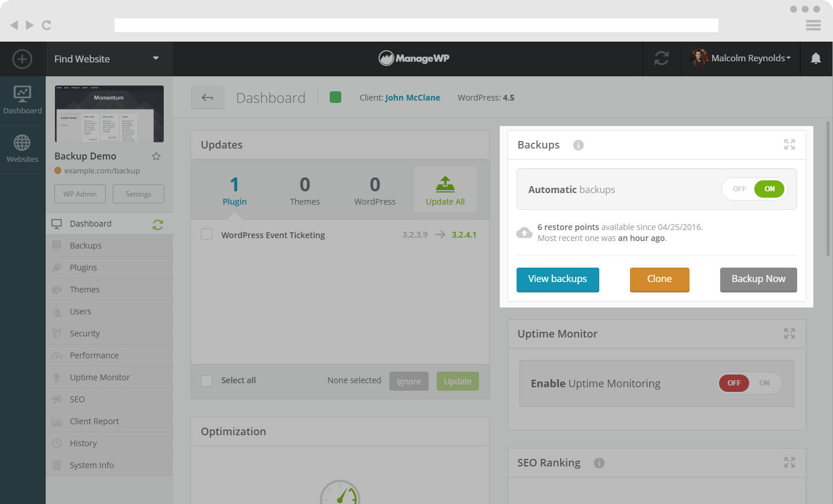Click the browser back arrow
The height and width of the screenshot is (504, 833).
14,25
